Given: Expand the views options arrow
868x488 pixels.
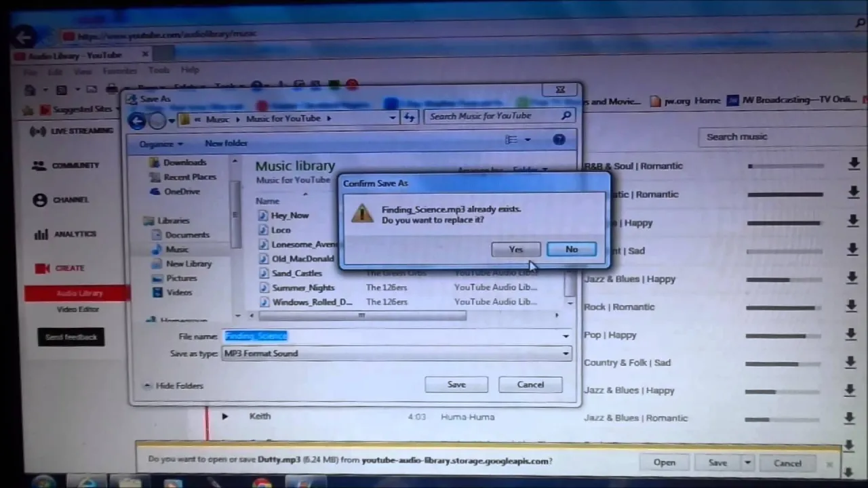Looking at the screenshot, I should click(x=528, y=140).
